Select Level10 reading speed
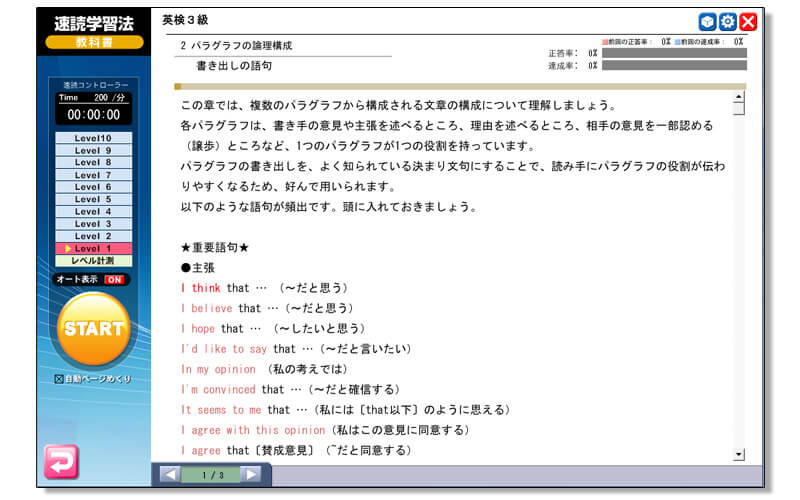Viewport: 800px width, 500px height. [93, 138]
